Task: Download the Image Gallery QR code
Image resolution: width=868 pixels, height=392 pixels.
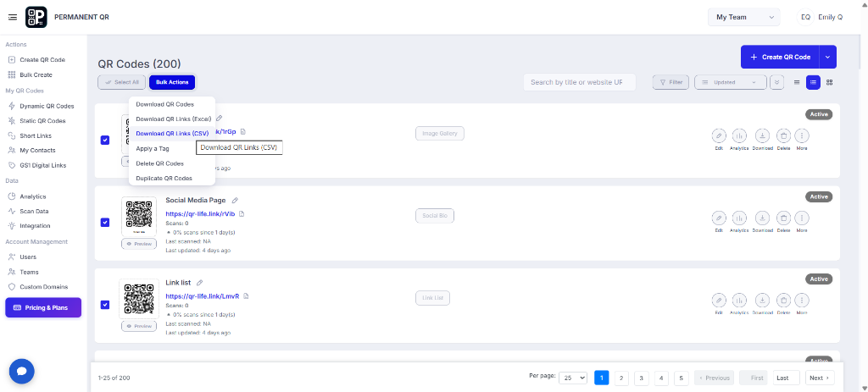Action: pyautogui.click(x=762, y=135)
